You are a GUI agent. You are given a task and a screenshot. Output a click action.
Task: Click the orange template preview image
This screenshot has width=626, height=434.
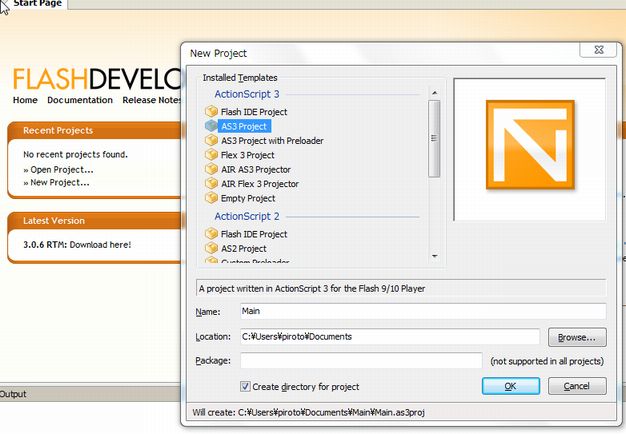[x=530, y=145]
